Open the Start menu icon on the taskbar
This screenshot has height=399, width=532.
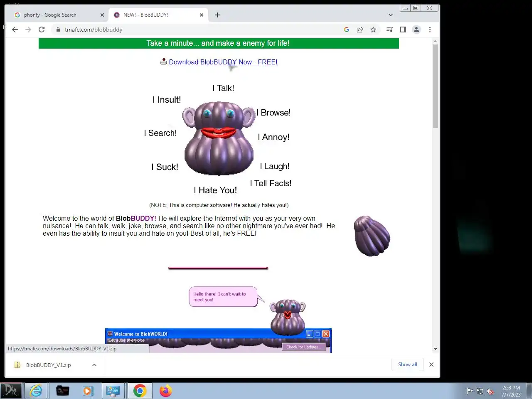11,391
